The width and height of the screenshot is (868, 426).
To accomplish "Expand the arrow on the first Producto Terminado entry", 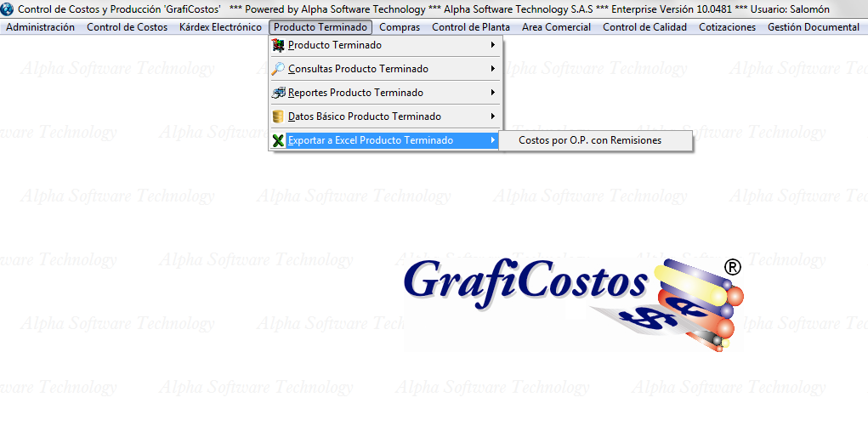I will [x=493, y=45].
